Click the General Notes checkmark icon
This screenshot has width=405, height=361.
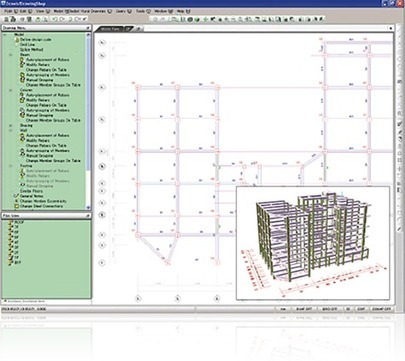[x=16, y=196]
